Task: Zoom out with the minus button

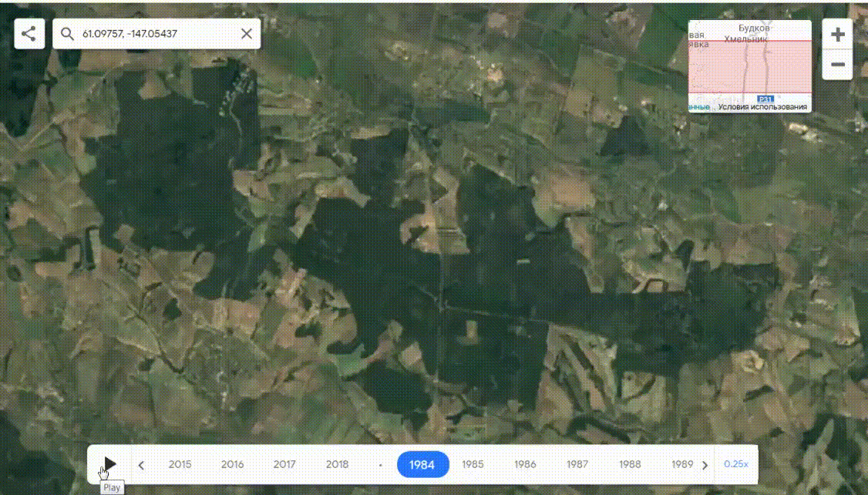Action: [838, 65]
